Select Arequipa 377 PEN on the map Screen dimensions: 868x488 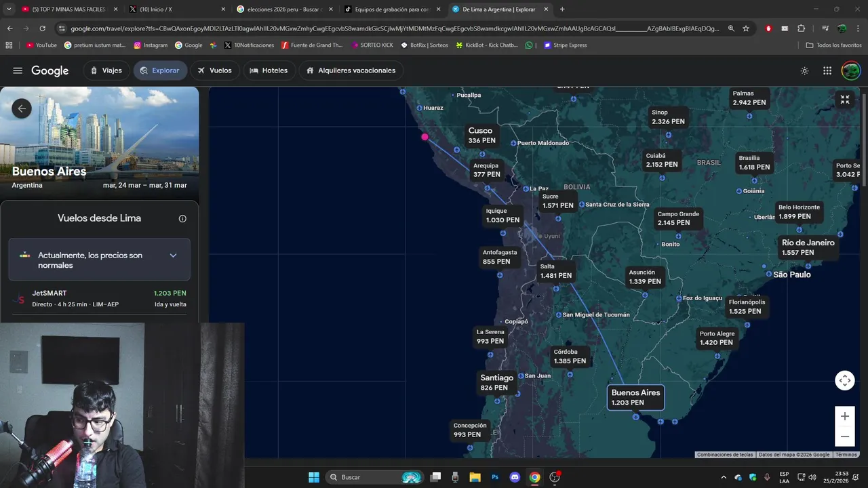point(486,170)
